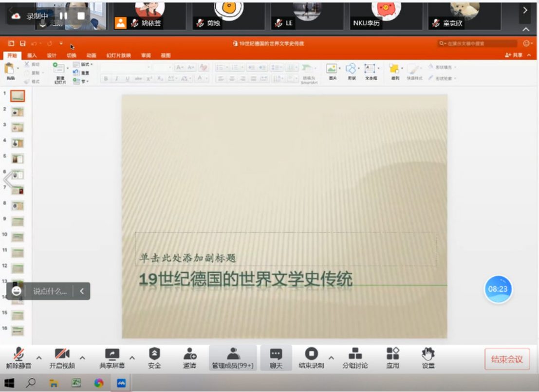539x392 pixels.
Task: Open the 应用 apps icon
Action: click(x=392, y=358)
